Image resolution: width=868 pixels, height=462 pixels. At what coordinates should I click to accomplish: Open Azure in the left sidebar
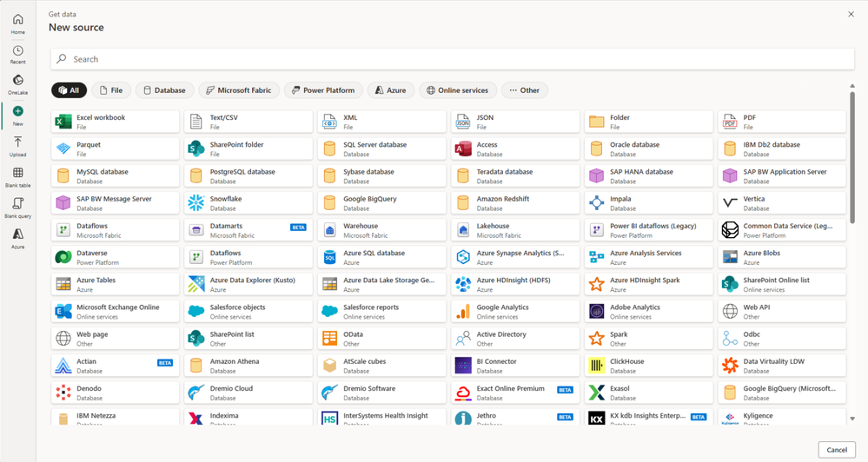tap(17, 240)
